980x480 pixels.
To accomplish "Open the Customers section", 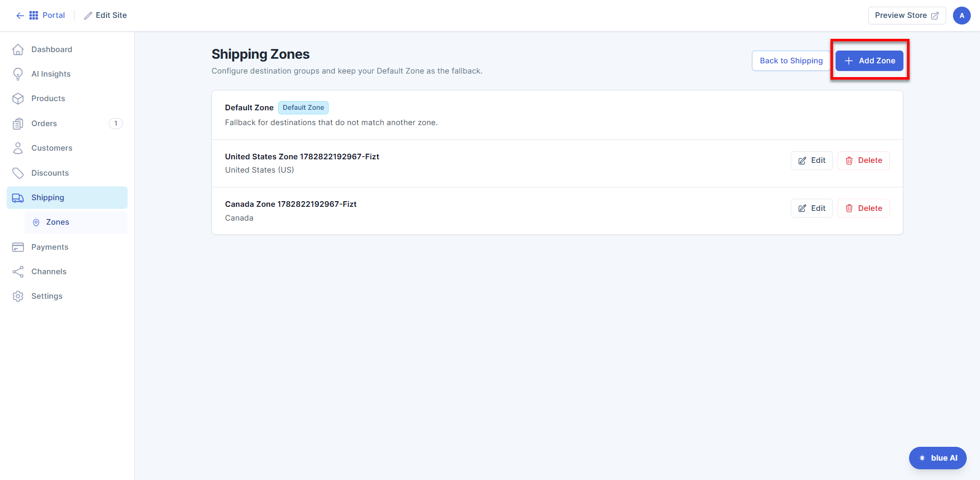I will point(67,148).
